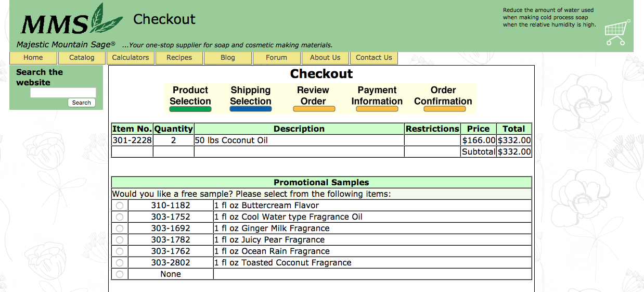Viewport: 644px width, 292px height.
Task: Go to the Catalog tab
Action: coord(82,58)
